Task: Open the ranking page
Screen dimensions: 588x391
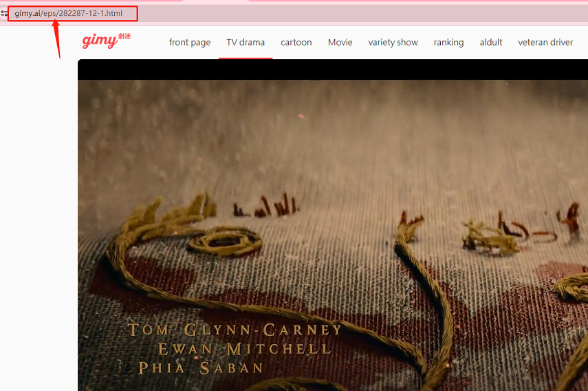Action: pos(449,43)
